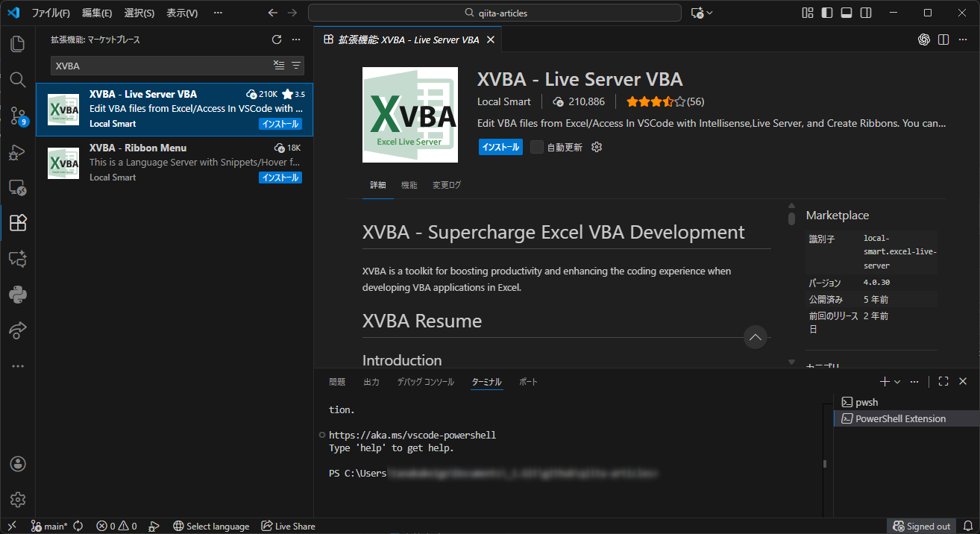Switch to the 問題 problems panel tab
Image resolution: width=980 pixels, height=534 pixels.
pos(337,382)
